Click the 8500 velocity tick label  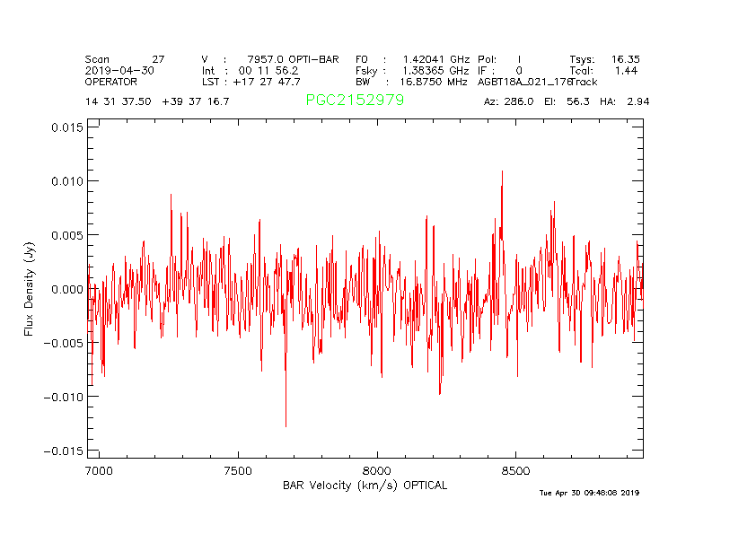516,470
